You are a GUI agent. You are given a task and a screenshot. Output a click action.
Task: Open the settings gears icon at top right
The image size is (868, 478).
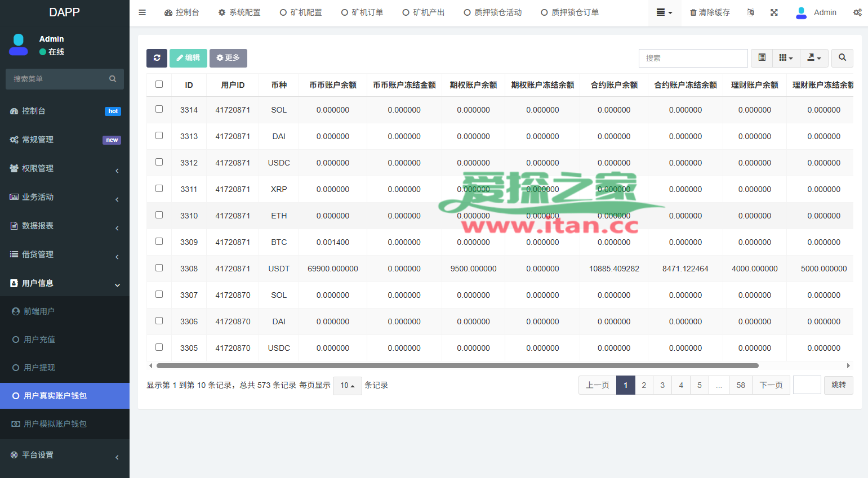pyautogui.click(x=857, y=12)
